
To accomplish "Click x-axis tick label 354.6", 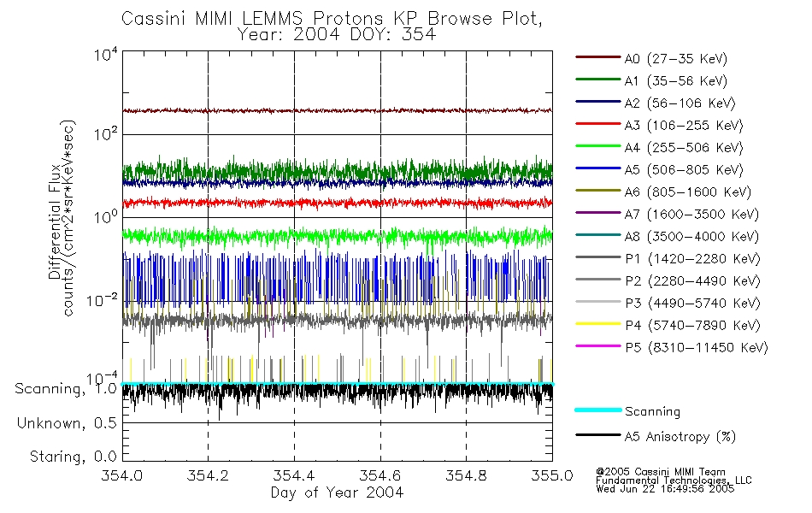I will pyautogui.click(x=380, y=475).
